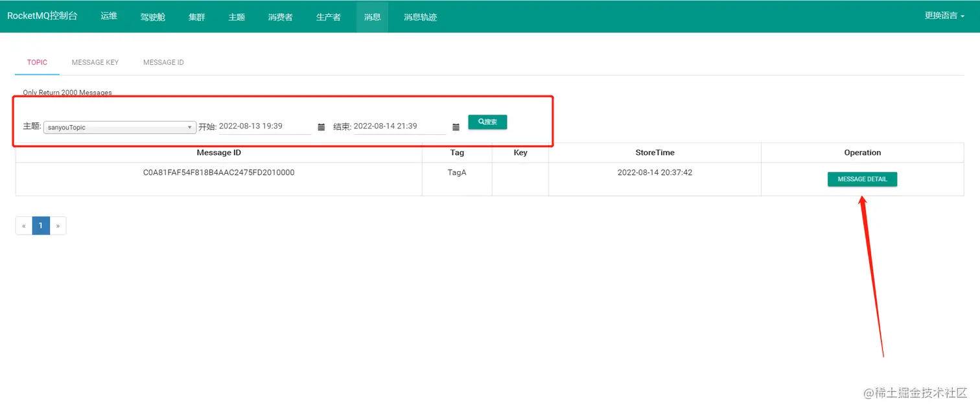Focus the 开始 start time input field
The image size is (980, 412).
[x=265, y=126]
